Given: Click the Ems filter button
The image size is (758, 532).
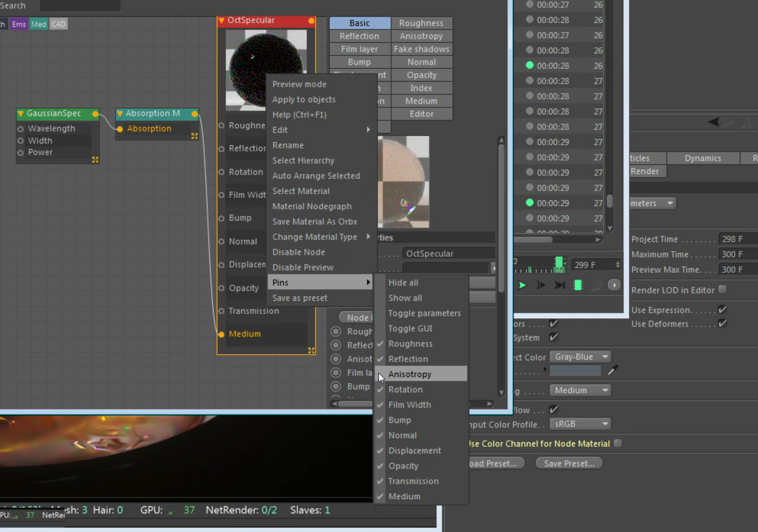Looking at the screenshot, I should [19, 24].
